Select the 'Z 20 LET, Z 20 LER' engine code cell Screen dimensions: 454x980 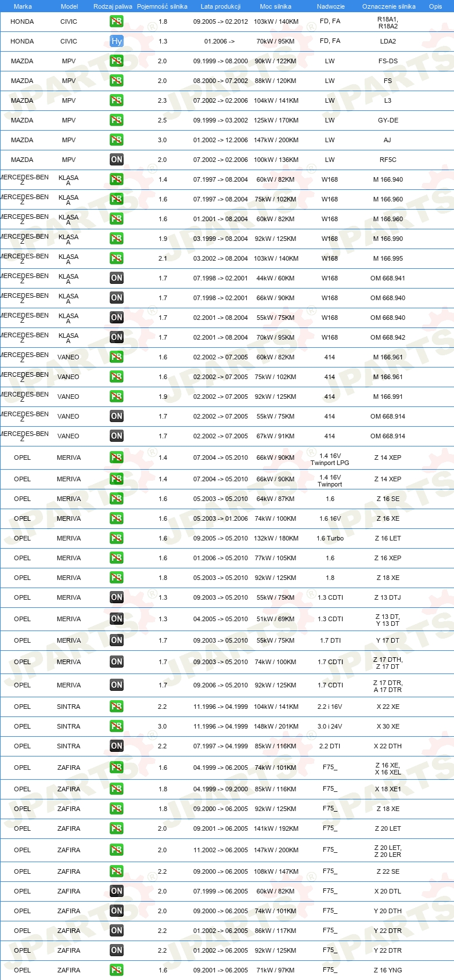(387, 851)
